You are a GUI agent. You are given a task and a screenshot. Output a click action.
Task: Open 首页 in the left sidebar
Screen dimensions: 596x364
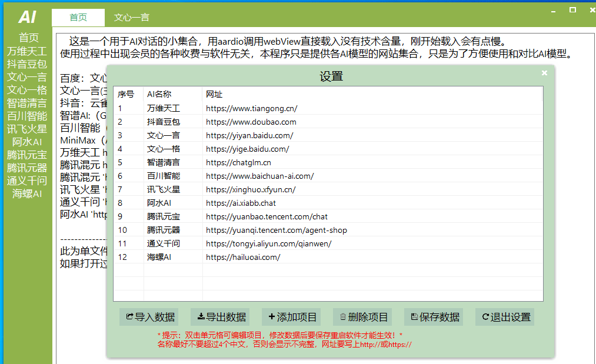pos(29,38)
